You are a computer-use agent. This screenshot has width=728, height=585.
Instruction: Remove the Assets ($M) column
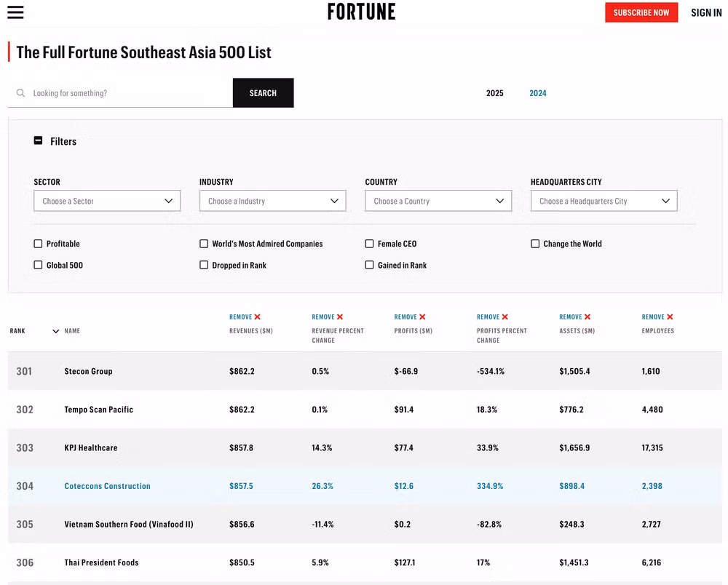(x=575, y=317)
